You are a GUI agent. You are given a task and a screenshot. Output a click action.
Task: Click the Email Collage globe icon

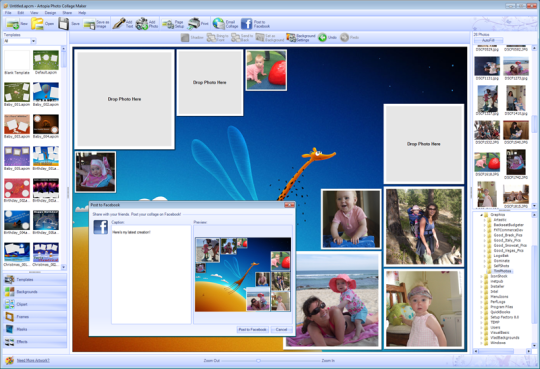point(218,24)
